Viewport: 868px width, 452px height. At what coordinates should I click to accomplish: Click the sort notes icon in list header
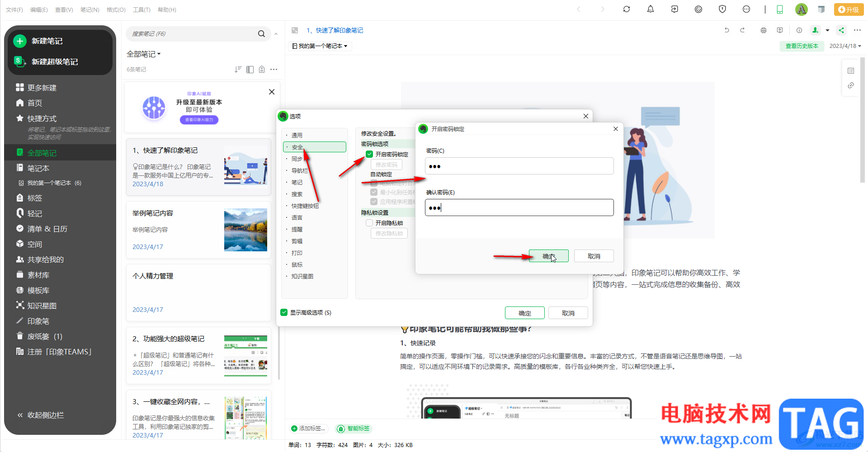[x=238, y=69]
